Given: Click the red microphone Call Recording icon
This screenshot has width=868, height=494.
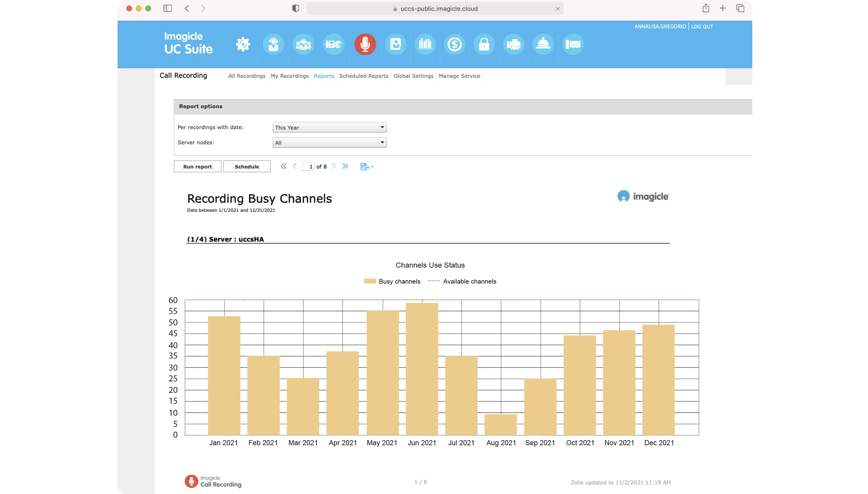Looking at the screenshot, I should (x=365, y=45).
